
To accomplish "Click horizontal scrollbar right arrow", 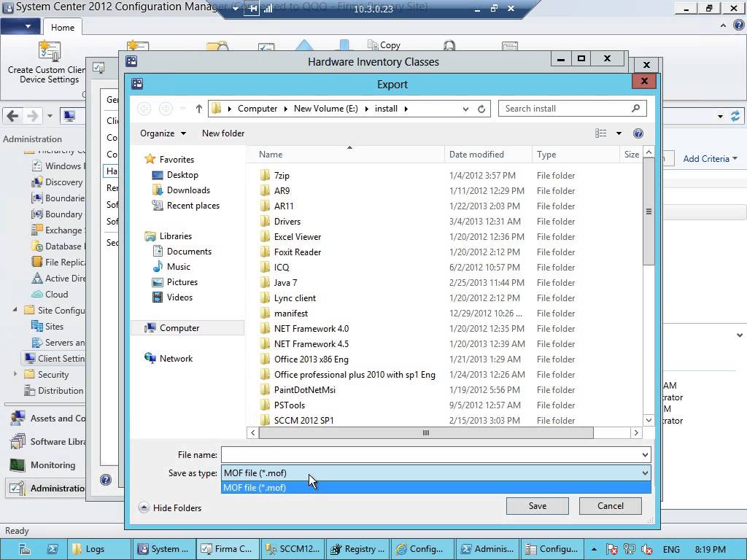I will [x=636, y=433].
